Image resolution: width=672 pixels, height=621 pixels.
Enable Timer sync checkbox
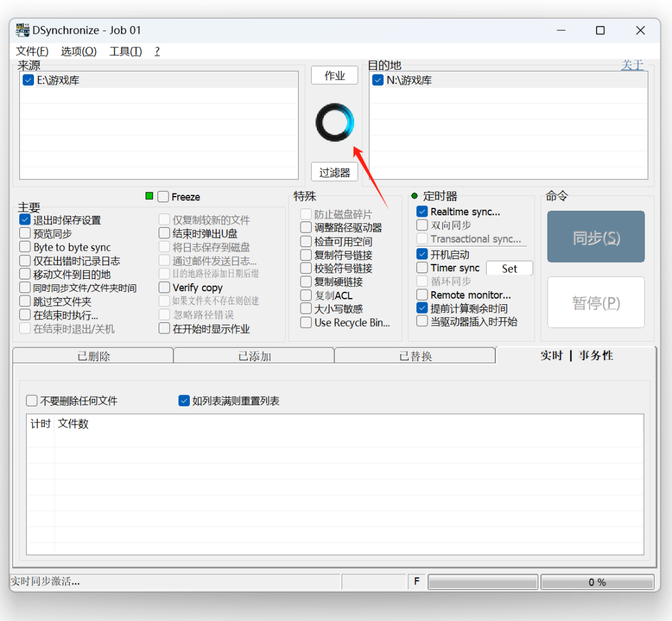pyautogui.click(x=422, y=268)
